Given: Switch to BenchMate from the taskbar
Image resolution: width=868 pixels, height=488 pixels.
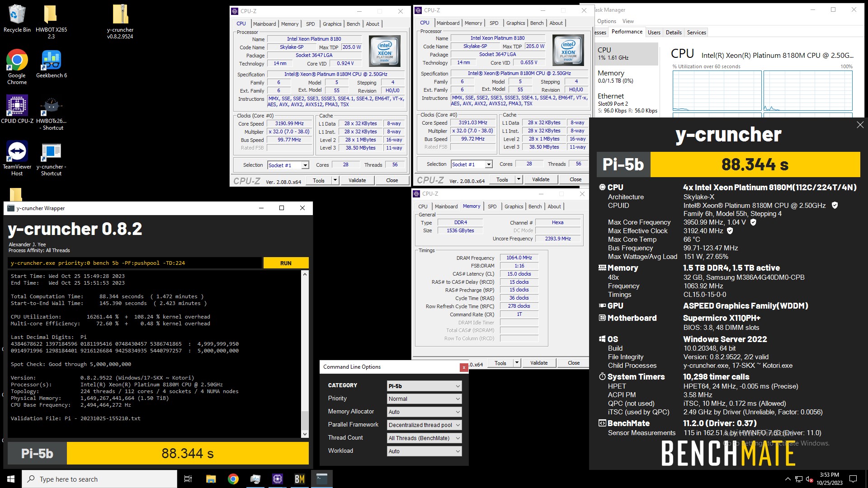Looking at the screenshot, I should point(300,479).
